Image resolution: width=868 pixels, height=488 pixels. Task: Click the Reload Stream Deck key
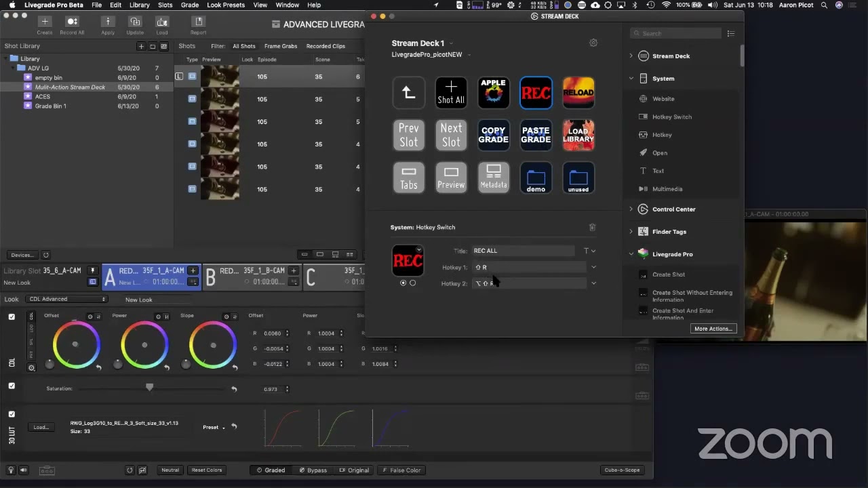pos(578,93)
